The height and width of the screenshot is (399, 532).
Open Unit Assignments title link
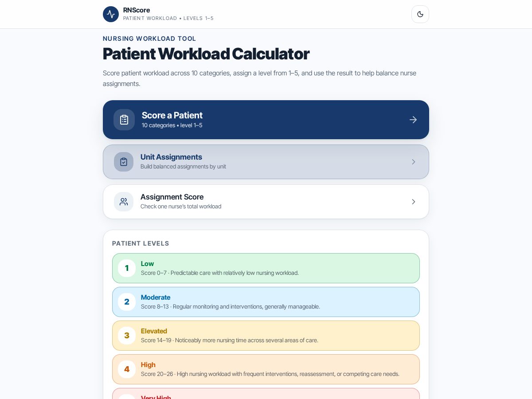click(x=171, y=157)
